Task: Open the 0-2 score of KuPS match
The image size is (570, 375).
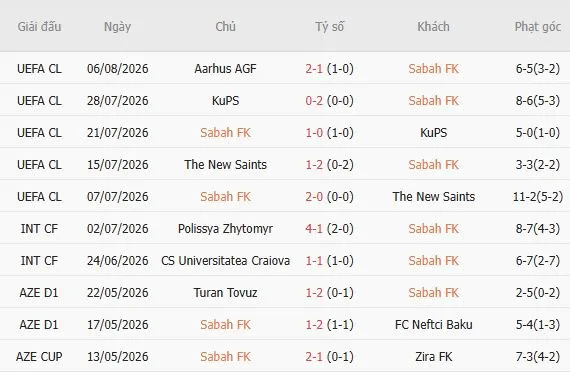Action: coord(314,101)
